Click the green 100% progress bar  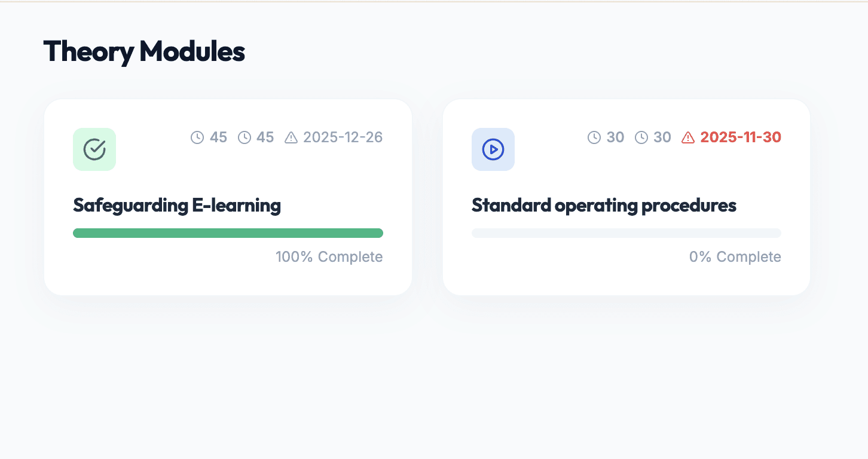[228, 232]
